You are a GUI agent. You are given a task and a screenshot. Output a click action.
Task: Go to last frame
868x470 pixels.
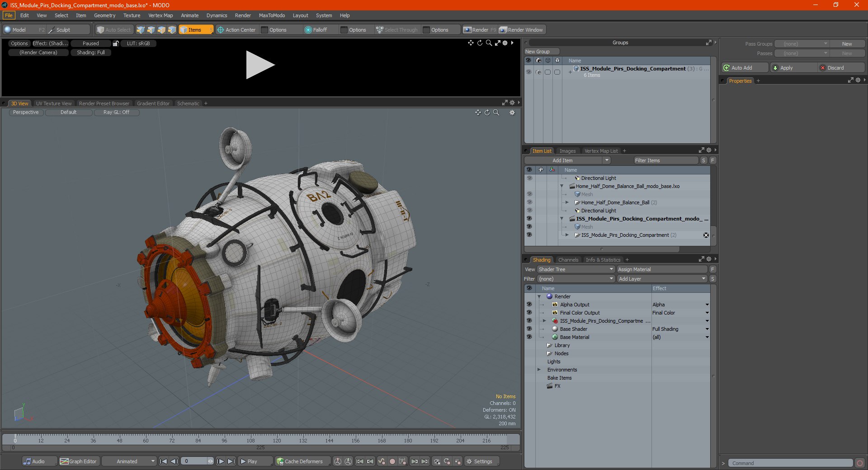tap(231, 461)
